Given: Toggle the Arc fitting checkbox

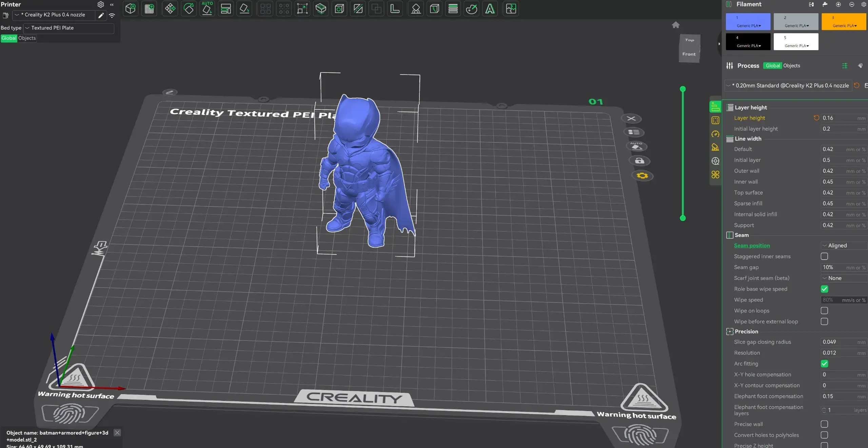Looking at the screenshot, I should point(824,364).
